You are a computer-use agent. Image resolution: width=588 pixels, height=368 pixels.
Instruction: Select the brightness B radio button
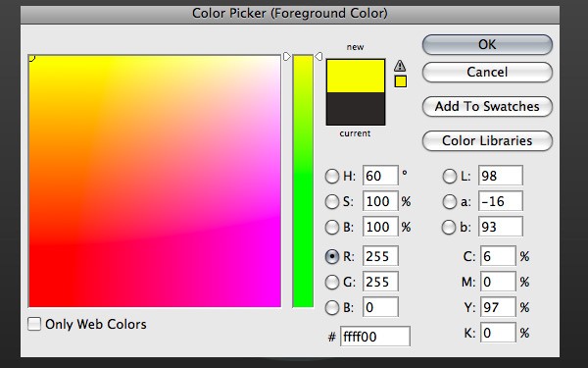[332, 228]
